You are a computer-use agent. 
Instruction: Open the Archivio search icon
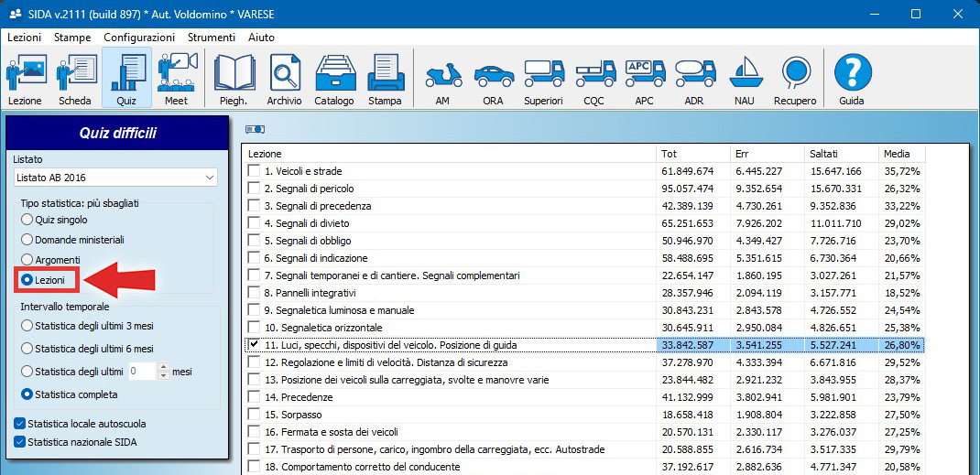[284, 79]
